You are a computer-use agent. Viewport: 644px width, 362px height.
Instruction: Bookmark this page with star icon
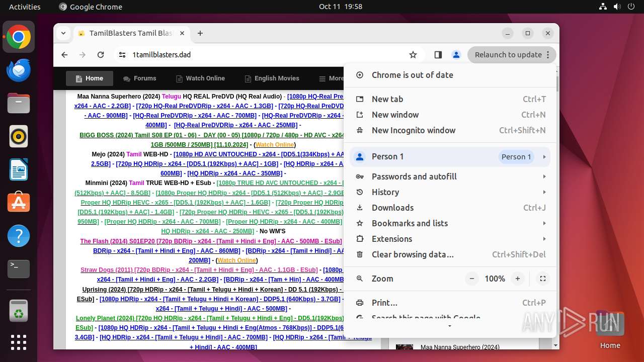tap(413, 55)
